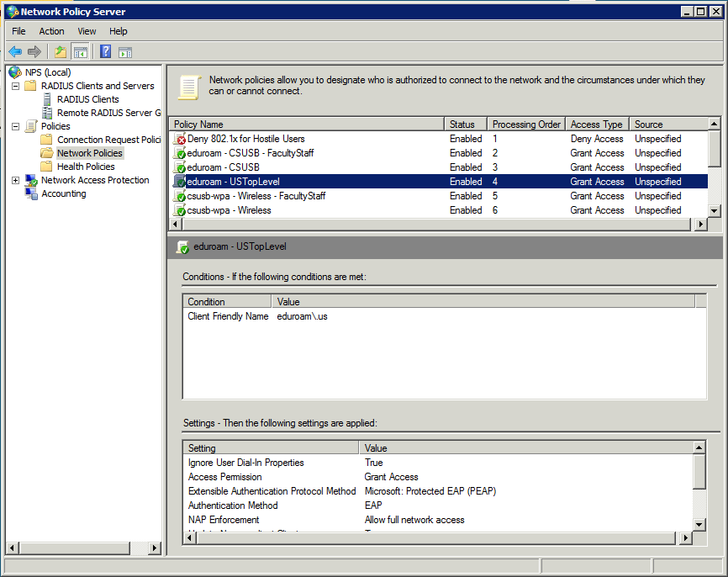Click the Condition column header
This screenshot has height=577, width=728.
pyautogui.click(x=227, y=301)
